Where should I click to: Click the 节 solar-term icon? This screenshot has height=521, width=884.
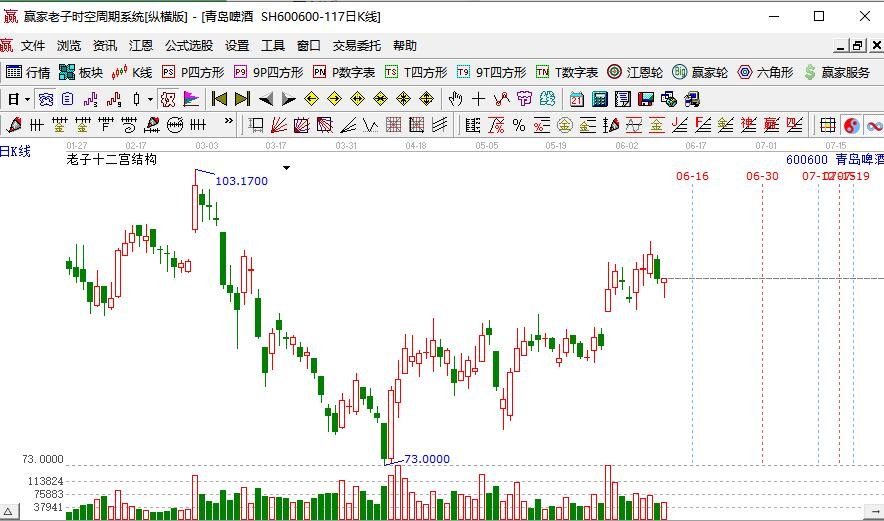(x=524, y=99)
